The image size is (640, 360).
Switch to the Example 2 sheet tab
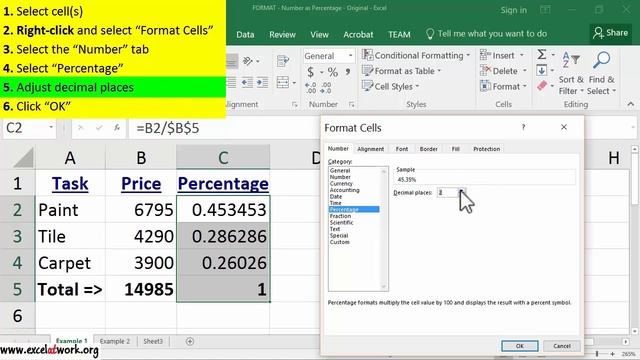(115, 341)
